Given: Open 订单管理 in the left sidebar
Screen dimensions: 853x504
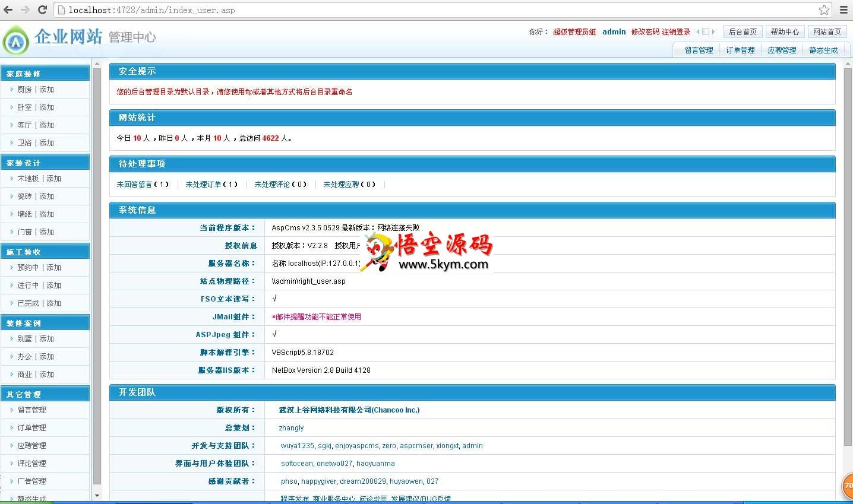Looking at the screenshot, I should (31, 428).
